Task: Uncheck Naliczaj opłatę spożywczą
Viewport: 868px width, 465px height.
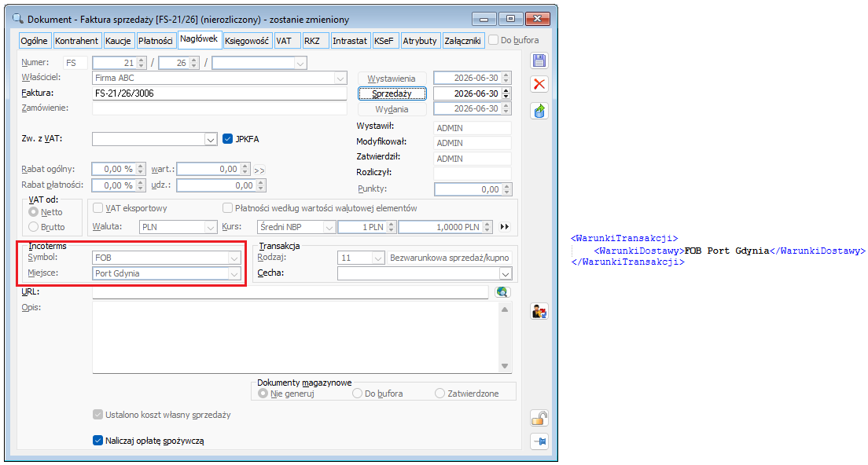Action: click(x=98, y=441)
